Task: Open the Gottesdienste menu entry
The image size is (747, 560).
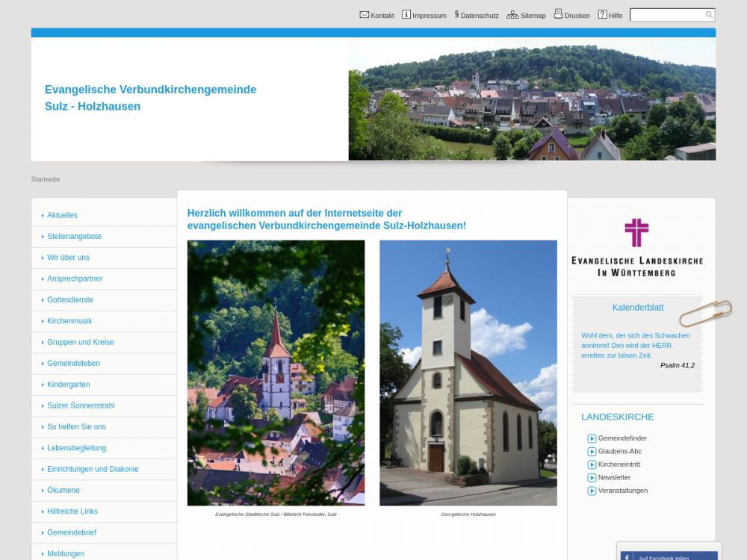Action: pos(70,300)
